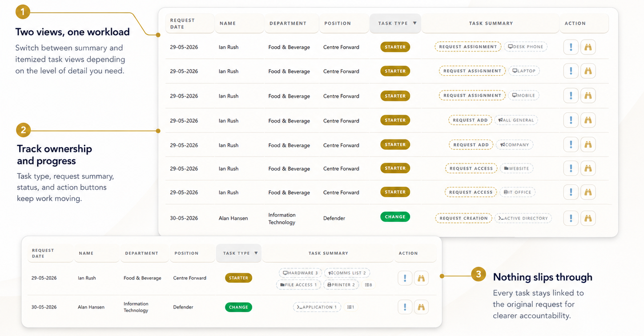Click the STARTER badge in the Hardware 3 row

pos(238,278)
